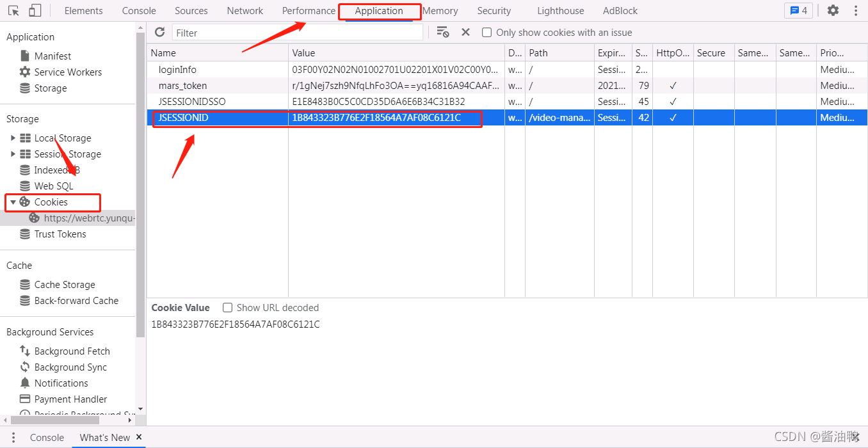
Task: Open Service Workers in sidebar
Action: [x=68, y=72]
